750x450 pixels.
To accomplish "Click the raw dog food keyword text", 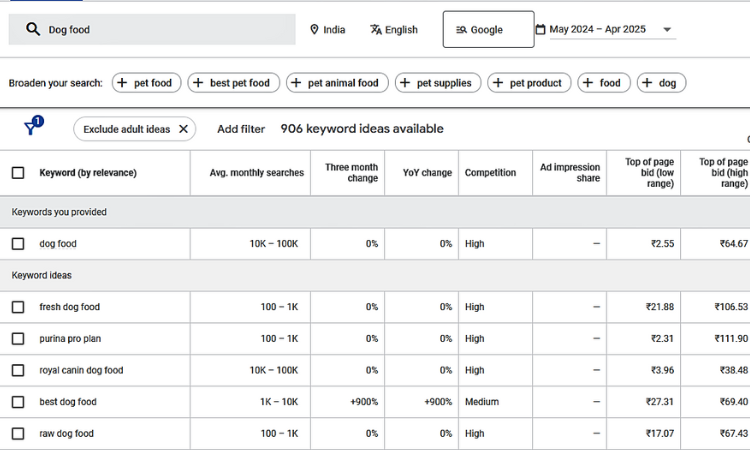I will (66, 433).
